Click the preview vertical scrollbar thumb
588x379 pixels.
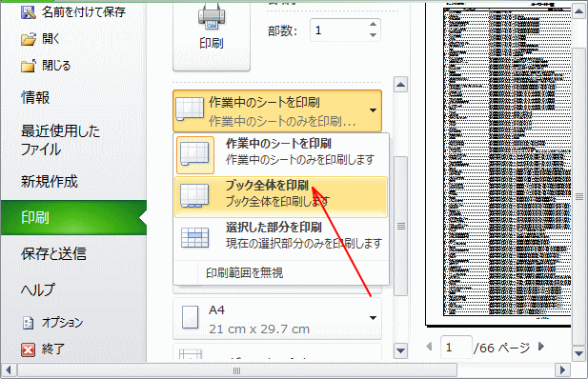579,196
